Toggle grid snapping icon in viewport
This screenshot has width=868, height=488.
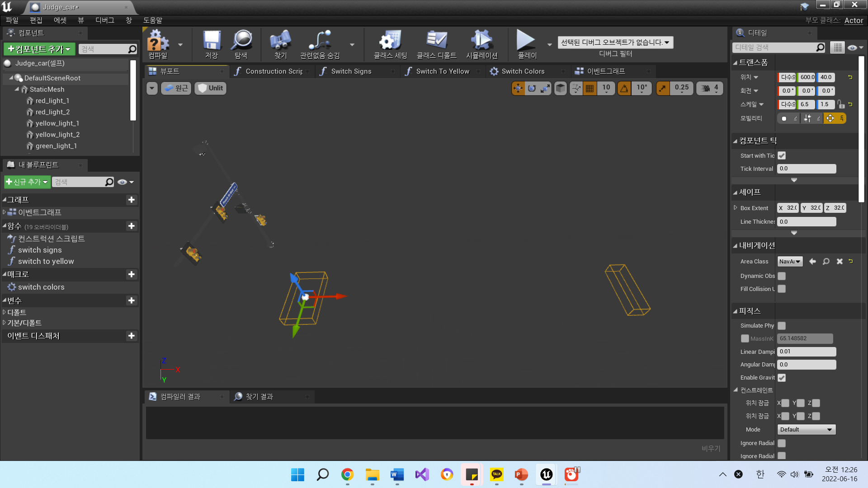(x=590, y=89)
